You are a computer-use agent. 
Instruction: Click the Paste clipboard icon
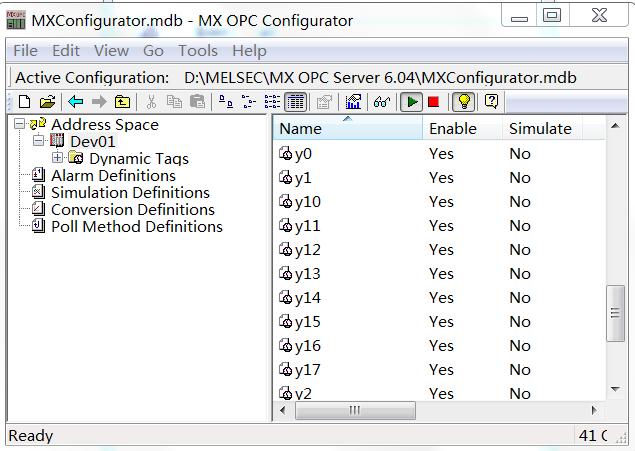[198, 102]
